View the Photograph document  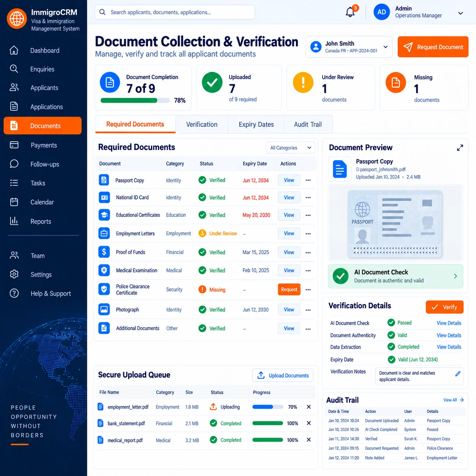[x=289, y=309]
